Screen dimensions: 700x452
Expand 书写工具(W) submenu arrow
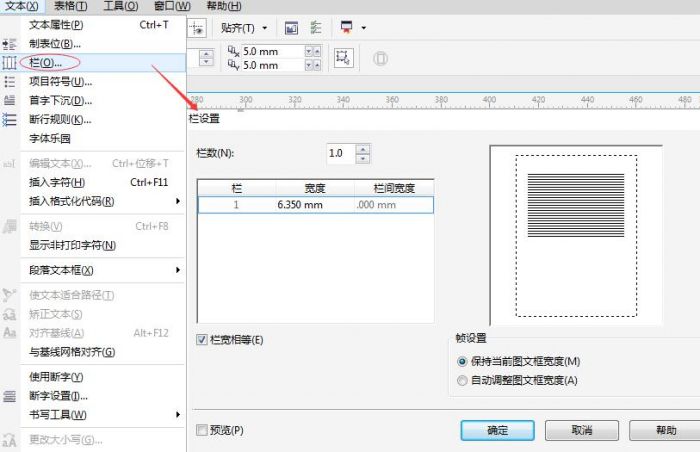coord(178,414)
